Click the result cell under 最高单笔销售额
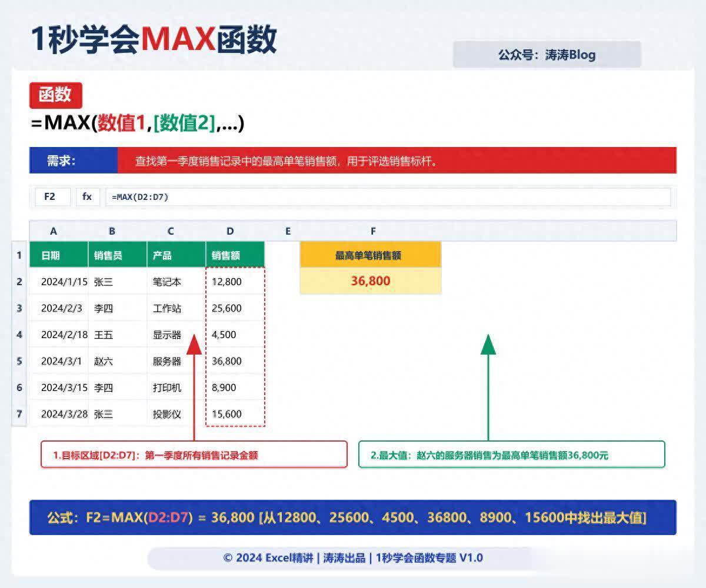Image resolution: width=706 pixels, height=588 pixels. click(x=370, y=281)
